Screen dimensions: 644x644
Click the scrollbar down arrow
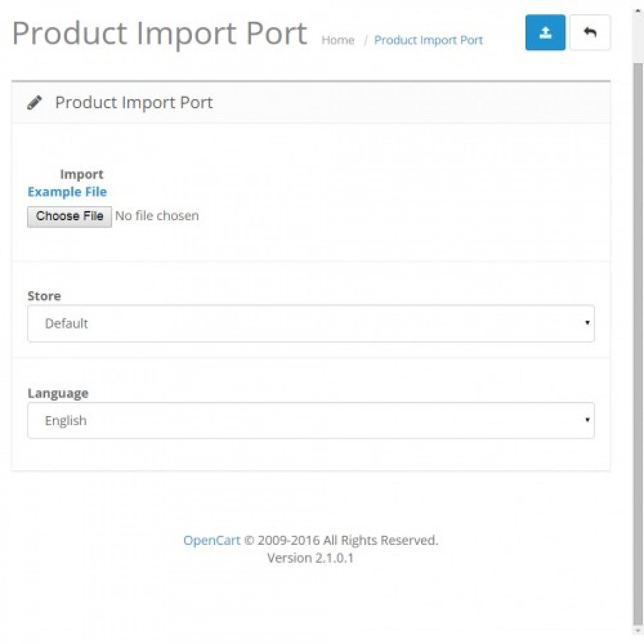638,631
